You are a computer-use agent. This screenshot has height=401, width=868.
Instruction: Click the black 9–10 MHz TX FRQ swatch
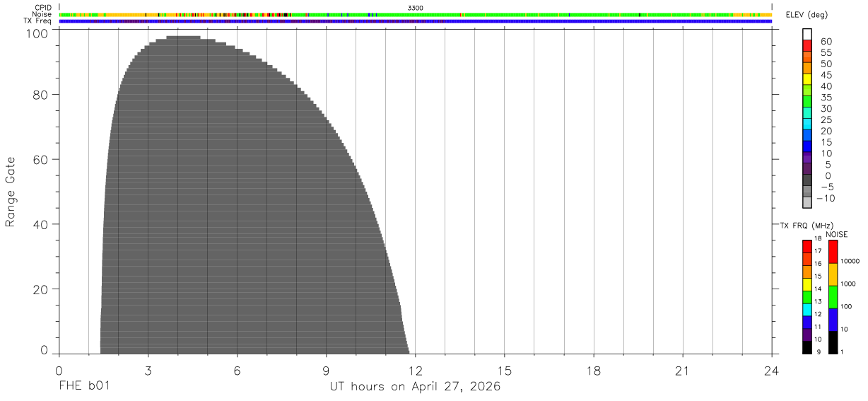[807, 348]
